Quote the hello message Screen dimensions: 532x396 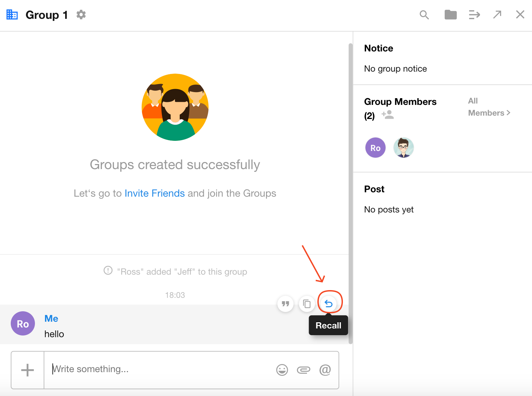pyautogui.click(x=285, y=304)
